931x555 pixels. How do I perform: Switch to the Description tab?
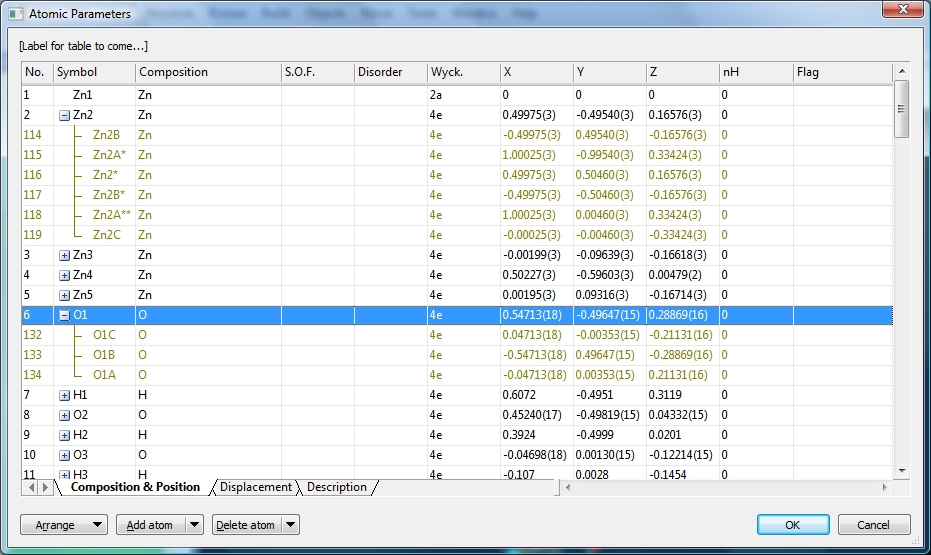[336, 487]
